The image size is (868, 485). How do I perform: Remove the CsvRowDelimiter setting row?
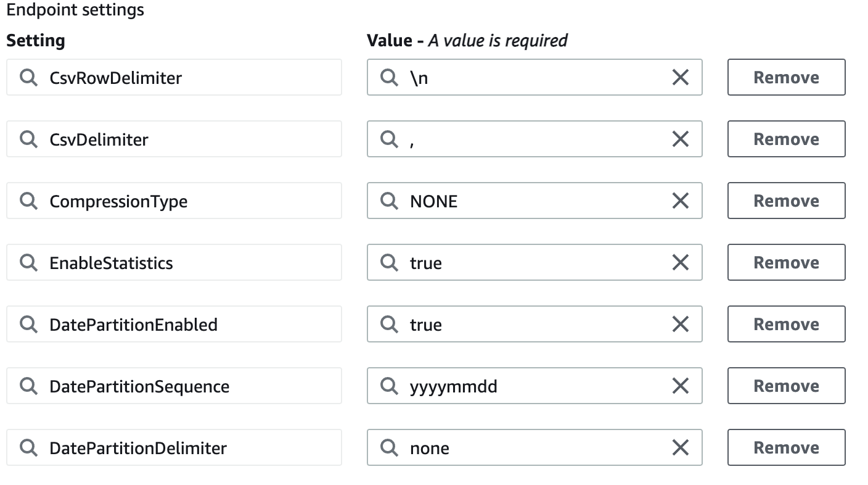pos(786,77)
